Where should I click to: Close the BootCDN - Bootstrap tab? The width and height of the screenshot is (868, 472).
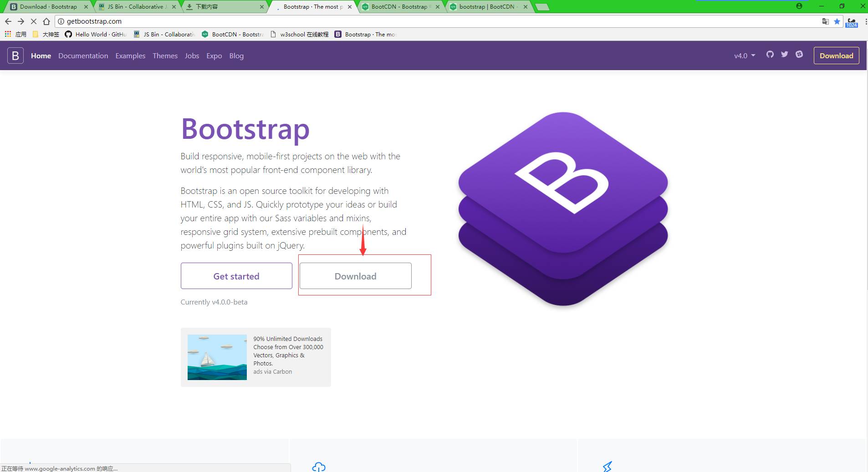tap(438, 7)
